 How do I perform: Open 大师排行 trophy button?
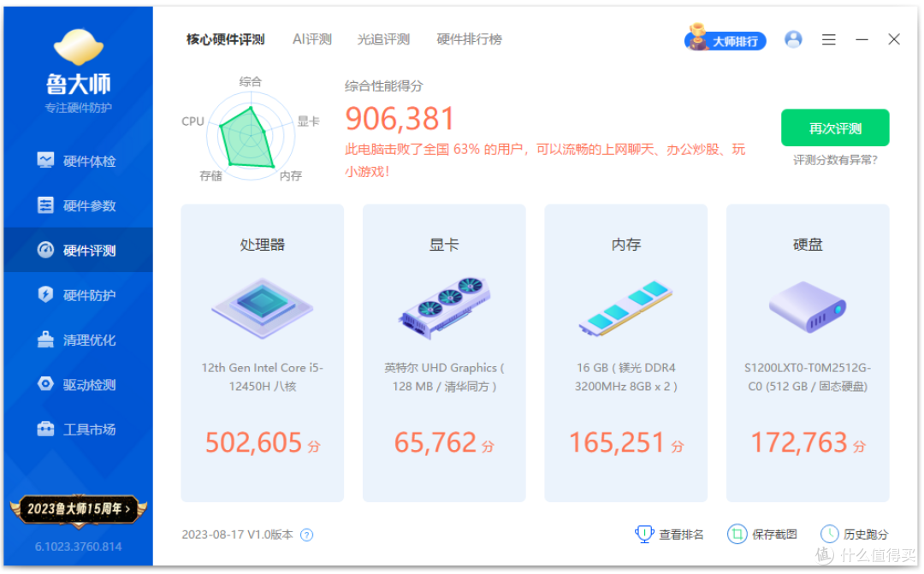[x=725, y=38]
